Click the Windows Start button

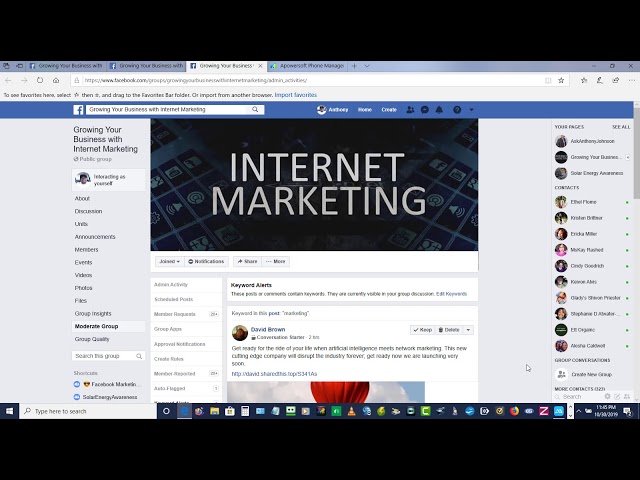coord(9,411)
